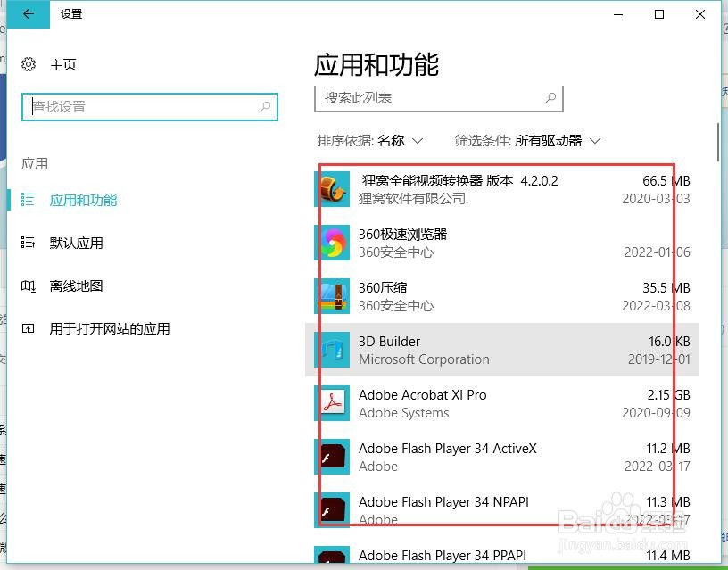
Task: Click the 用于打开网站的应用 sidebar icon
Action: pyautogui.click(x=28, y=328)
